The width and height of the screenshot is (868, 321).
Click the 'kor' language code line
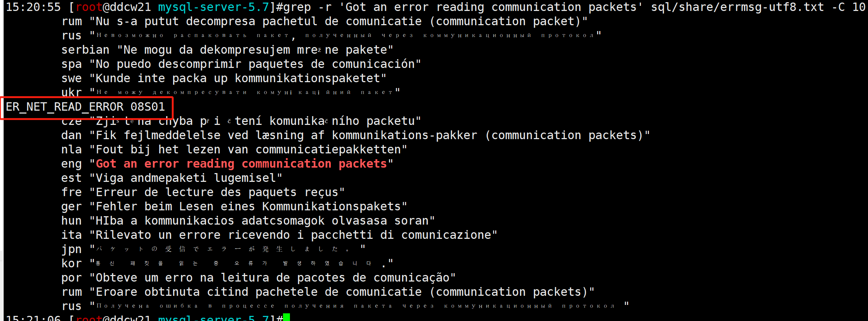[x=71, y=264]
